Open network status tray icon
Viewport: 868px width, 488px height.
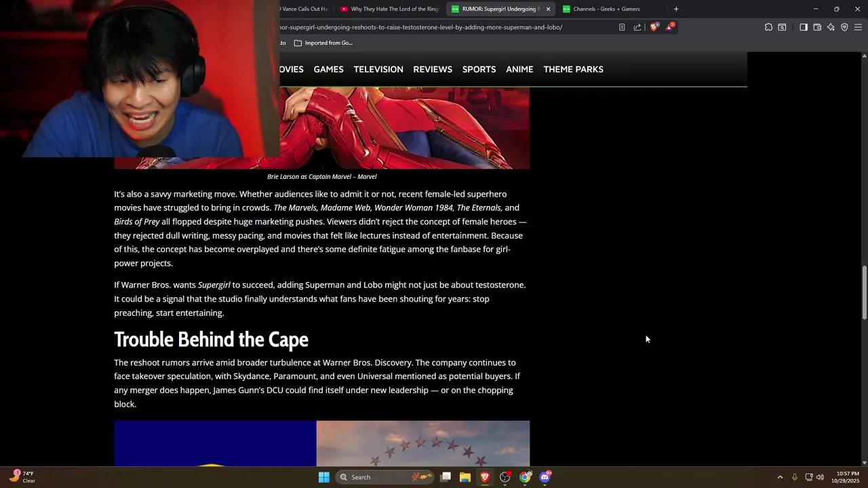(808, 477)
